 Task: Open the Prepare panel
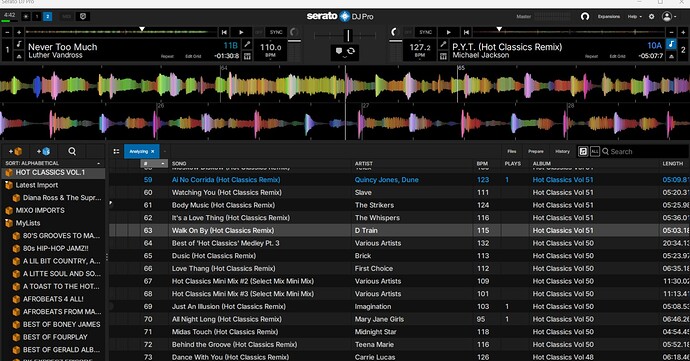click(x=536, y=151)
